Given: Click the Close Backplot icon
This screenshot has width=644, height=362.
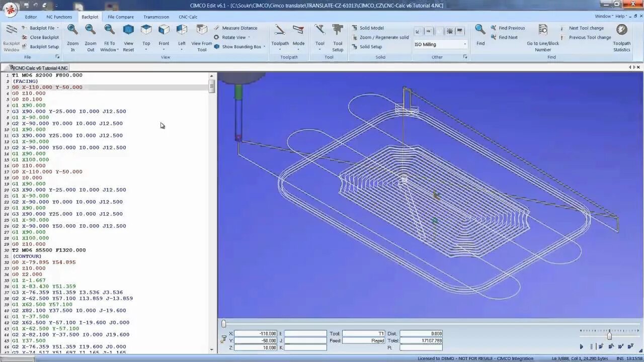Looking at the screenshot, I should pyautogui.click(x=25, y=37).
